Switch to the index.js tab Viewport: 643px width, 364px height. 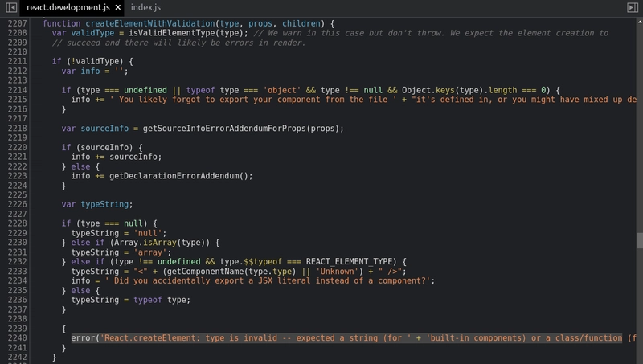pyautogui.click(x=146, y=7)
